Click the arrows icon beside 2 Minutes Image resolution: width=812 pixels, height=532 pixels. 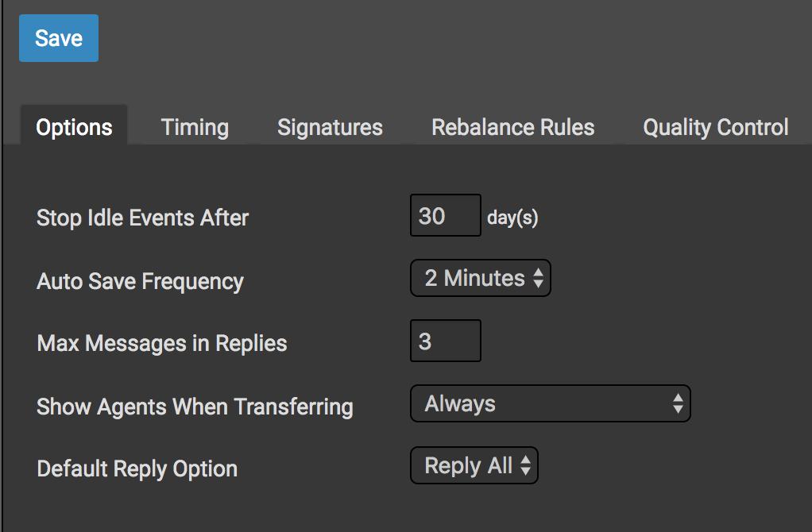pos(539,279)
